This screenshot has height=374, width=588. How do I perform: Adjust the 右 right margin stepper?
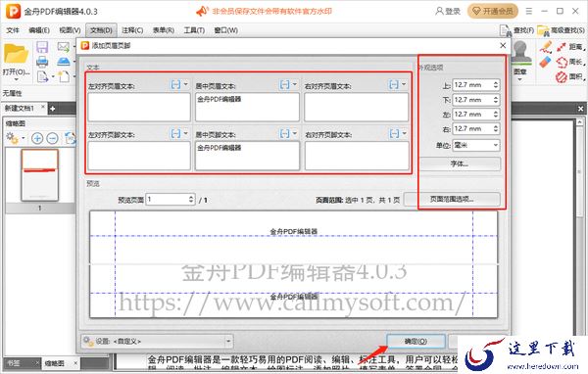point(496,129)
